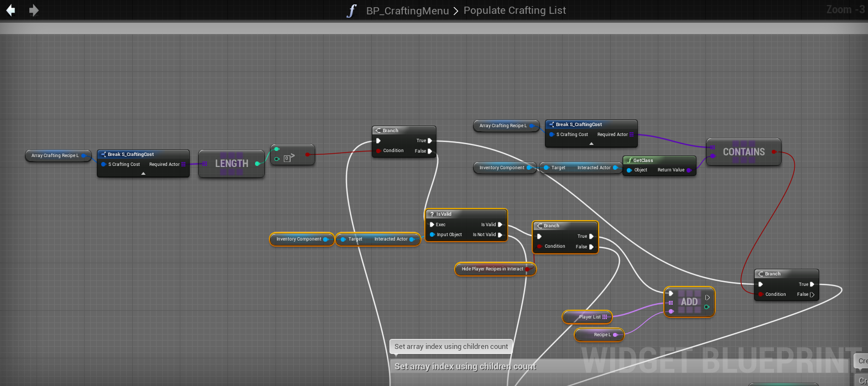868x386 pixels.
Task: Select the IsValid macro node header
Action: coord(466,214)
